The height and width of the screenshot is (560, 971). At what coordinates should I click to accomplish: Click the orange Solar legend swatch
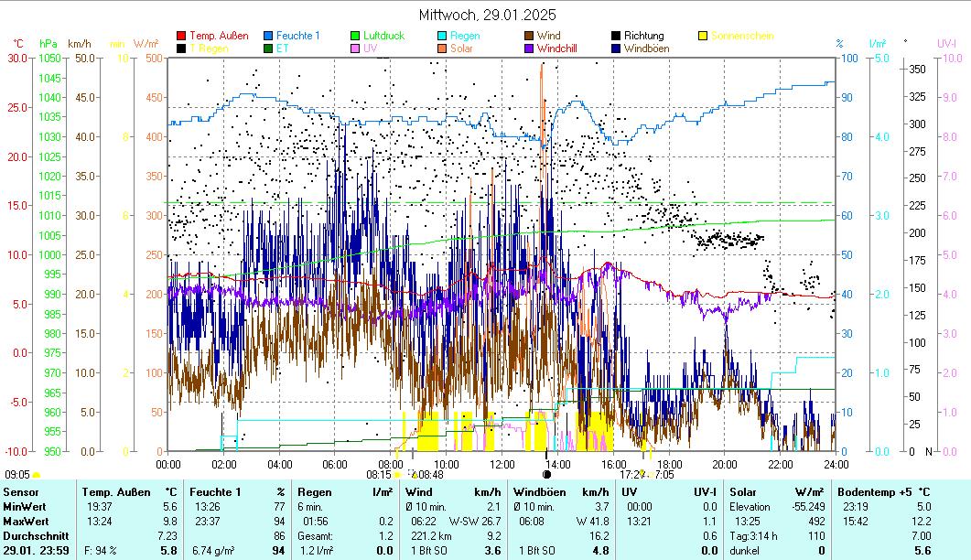[443, 48]
